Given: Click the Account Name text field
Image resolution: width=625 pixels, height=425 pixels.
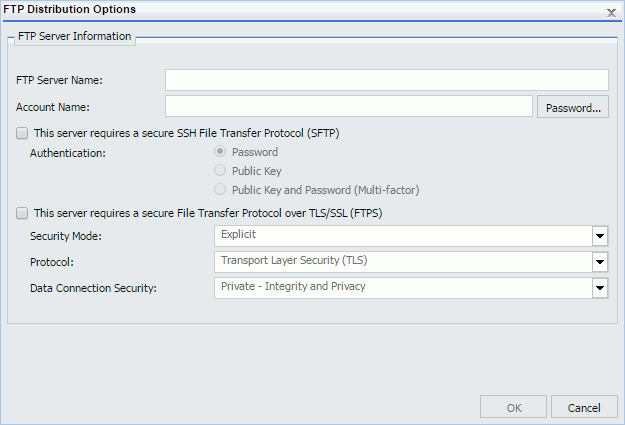Looking at the screenshot, I should [x=349, y=106].
